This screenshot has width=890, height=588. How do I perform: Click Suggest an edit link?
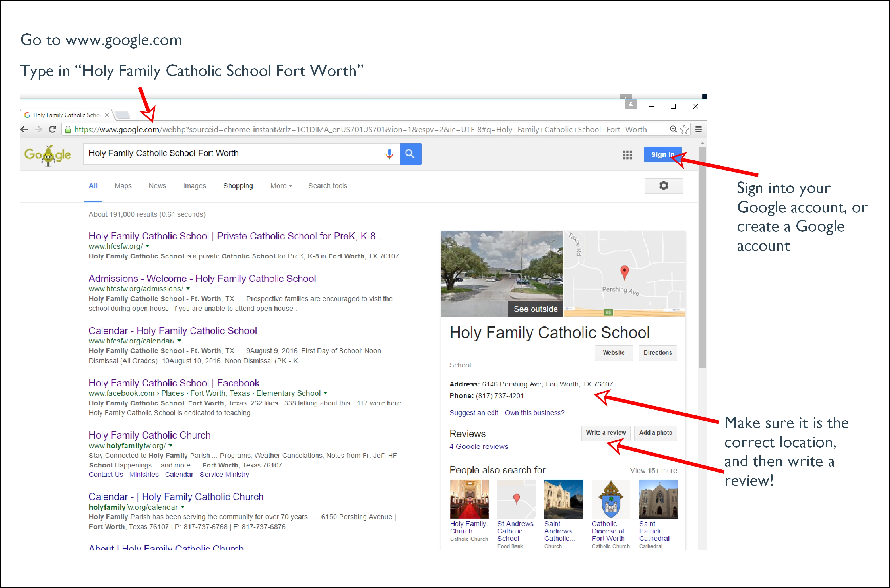pos(474,413)
